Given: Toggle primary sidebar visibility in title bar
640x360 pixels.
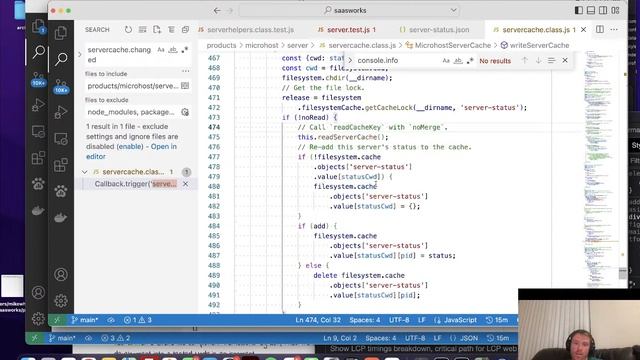Looking at the screenshot, I should (579, 10).
